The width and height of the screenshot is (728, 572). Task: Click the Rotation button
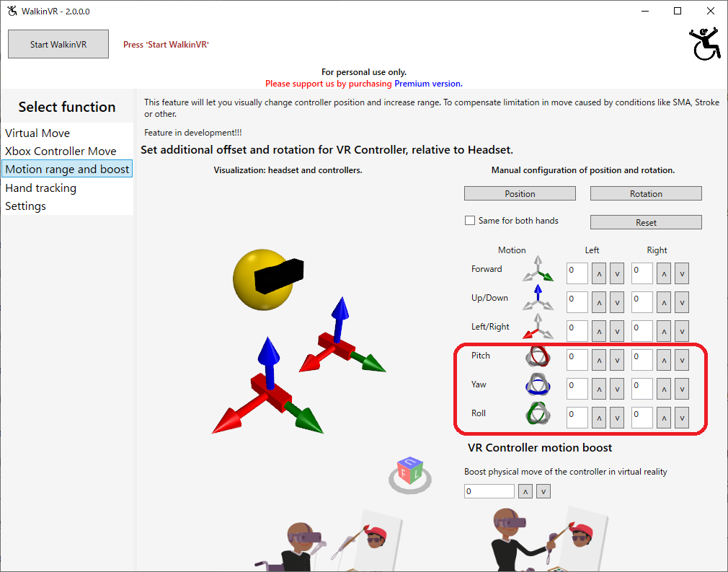646,193
